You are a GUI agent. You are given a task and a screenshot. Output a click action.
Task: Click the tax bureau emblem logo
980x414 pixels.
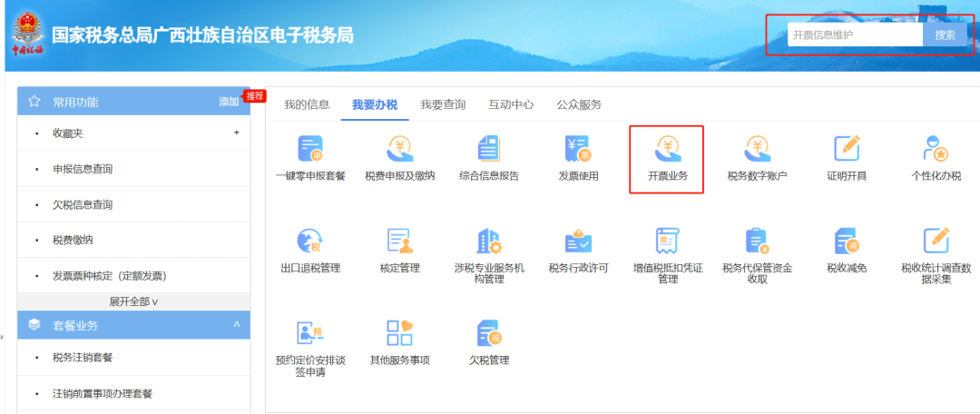27,35
